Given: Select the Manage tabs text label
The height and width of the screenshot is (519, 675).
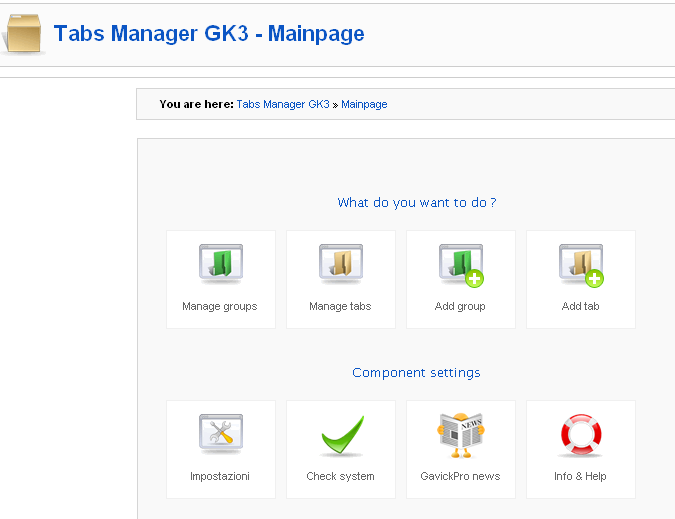Looking at the screenshot, I should click(x=340, y=306).
